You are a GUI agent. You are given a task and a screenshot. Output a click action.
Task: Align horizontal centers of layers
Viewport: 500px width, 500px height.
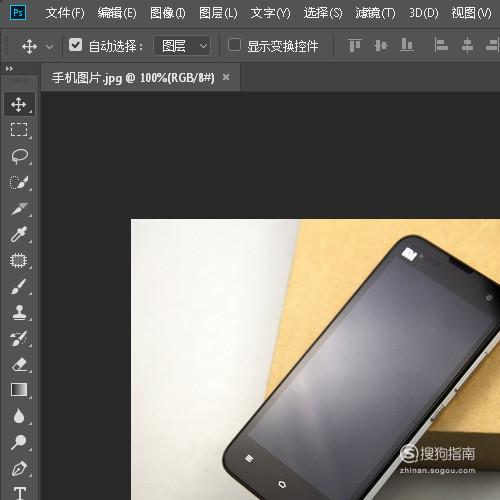coord(467,45)
